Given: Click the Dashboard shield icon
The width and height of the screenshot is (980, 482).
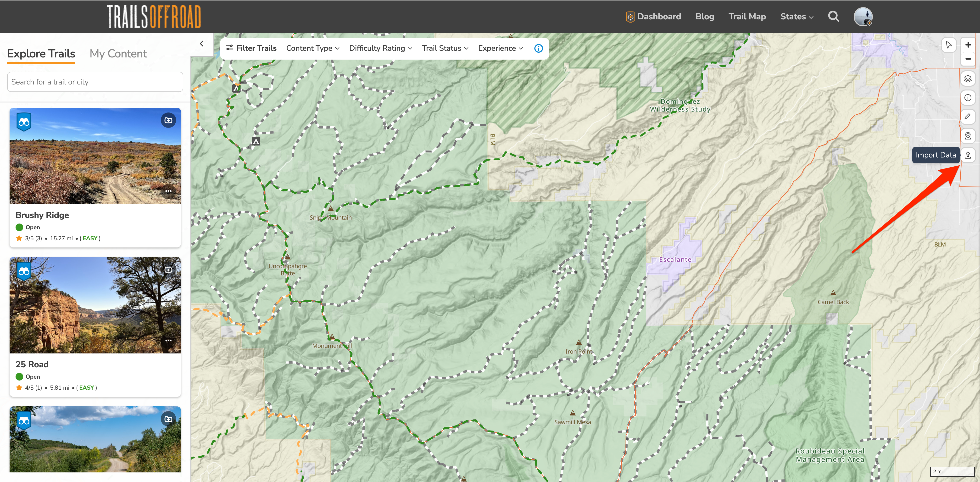Looking at the screenshot, I should click(x=630, y=17).
